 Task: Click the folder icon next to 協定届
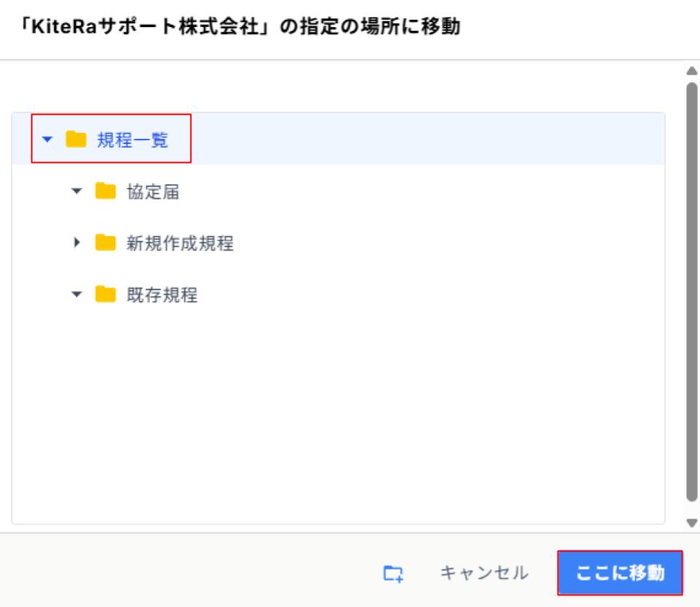(x=105, y=191)
